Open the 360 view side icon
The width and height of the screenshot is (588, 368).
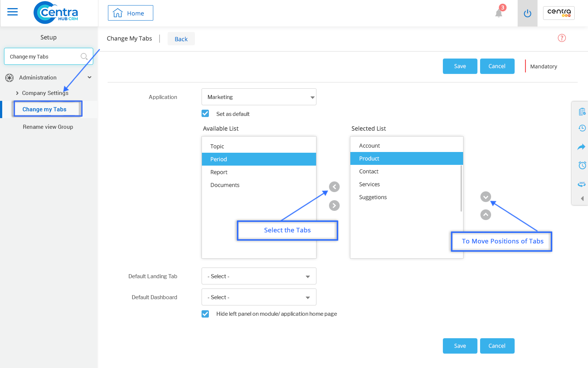pyautogui.click(x=582, y=184)
